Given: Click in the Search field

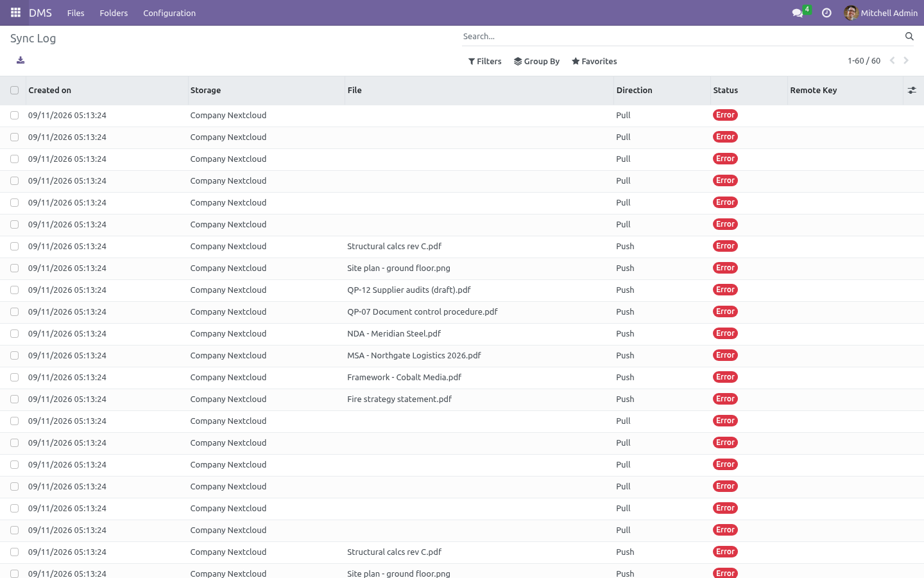Looking at the screenshot, I should tap(682, 37).
